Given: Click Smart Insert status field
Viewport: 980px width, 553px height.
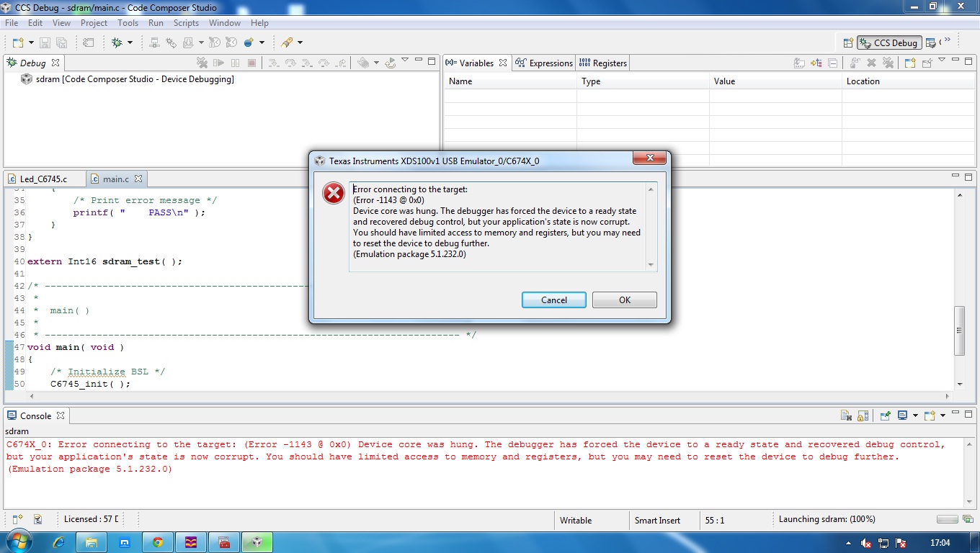Looking at the screenshot, I should pos(657,520).
